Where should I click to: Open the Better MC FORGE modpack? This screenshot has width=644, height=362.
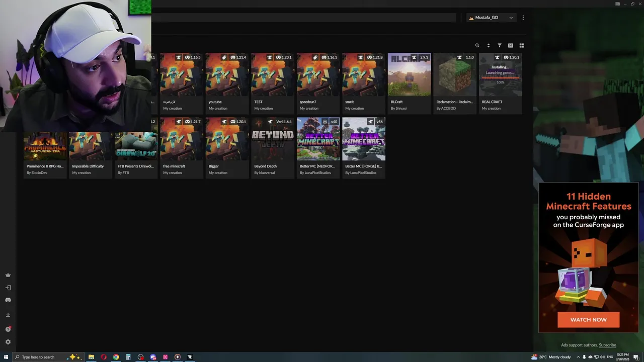pyautogui.click(x=364, y=148)
